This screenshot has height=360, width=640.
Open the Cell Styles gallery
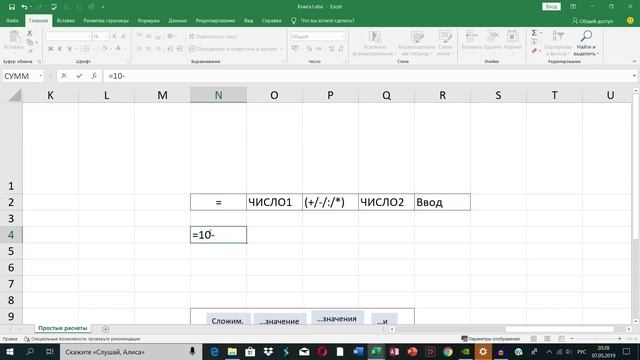coord(445,43)
